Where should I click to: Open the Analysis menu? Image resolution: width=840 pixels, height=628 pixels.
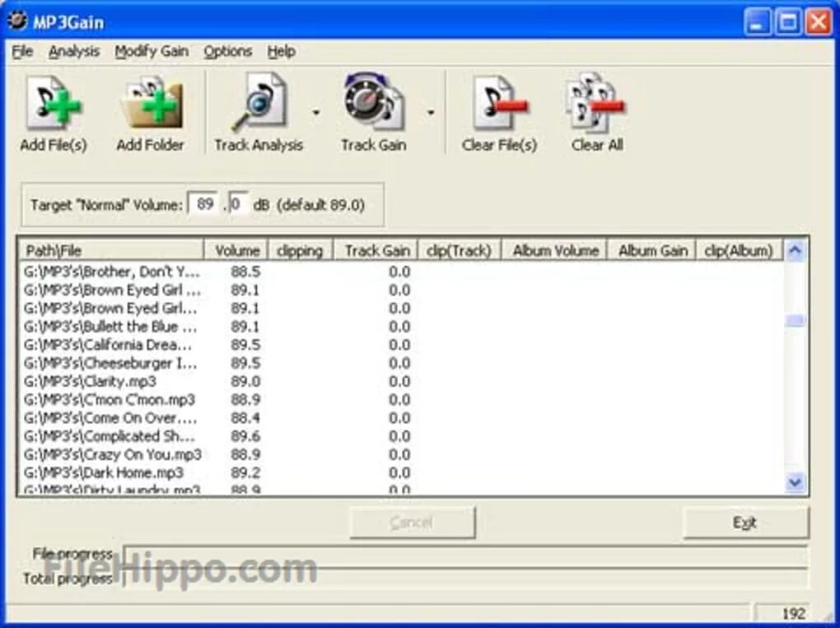tap(74, 51)
